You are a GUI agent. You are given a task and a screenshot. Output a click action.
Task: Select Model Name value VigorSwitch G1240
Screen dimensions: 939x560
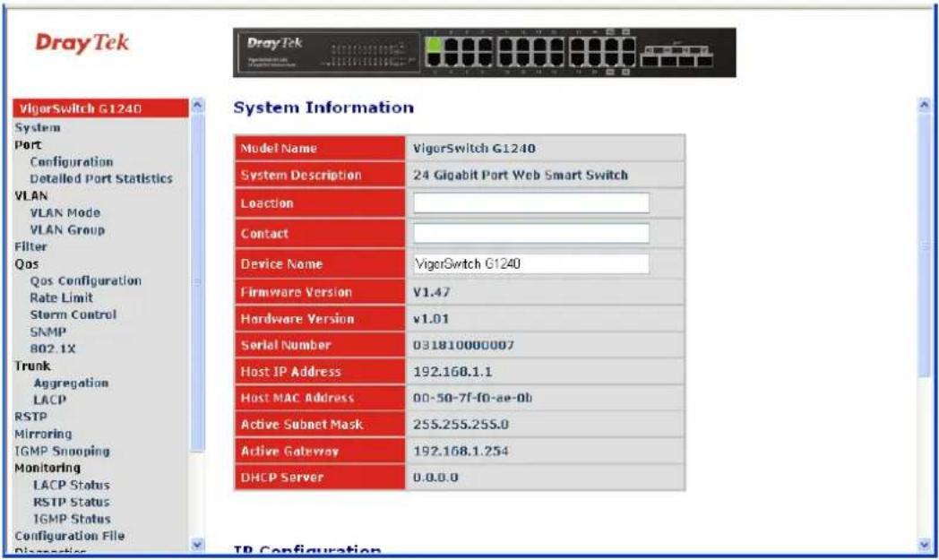[474, 148]
